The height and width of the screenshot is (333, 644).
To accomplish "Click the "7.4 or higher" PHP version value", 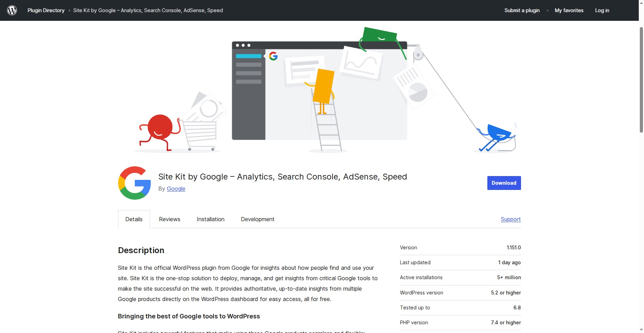I will pos(506,323).
